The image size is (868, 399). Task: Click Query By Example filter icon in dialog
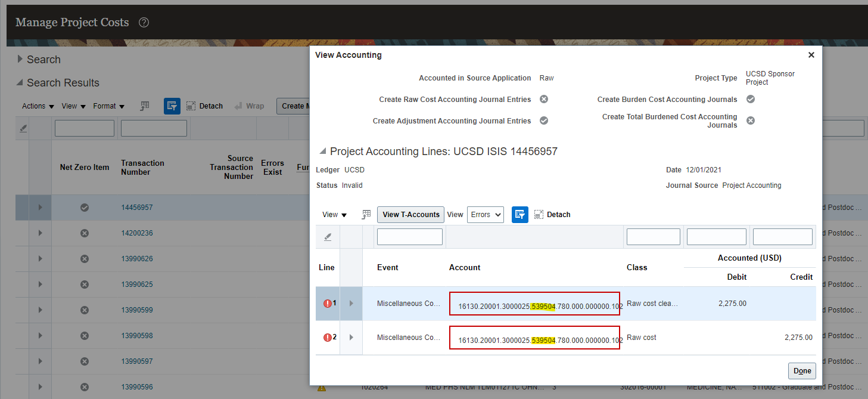[519, 215]
